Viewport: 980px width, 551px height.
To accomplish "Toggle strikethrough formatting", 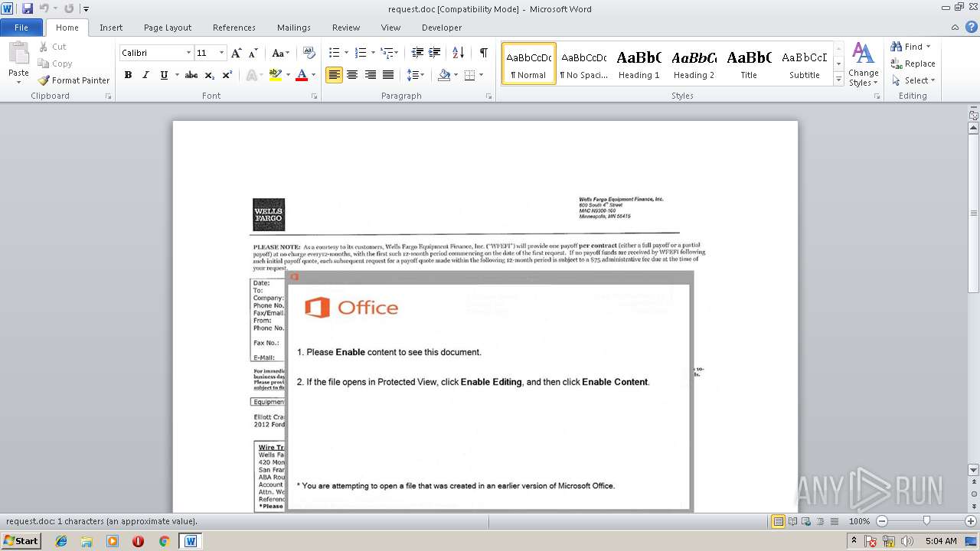I will [191, 75].
